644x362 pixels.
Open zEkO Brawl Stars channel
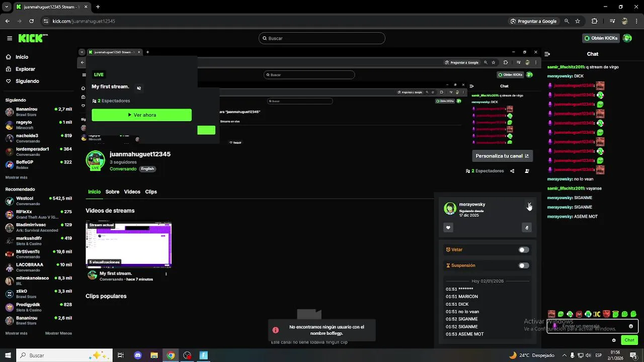coord(39,294)
